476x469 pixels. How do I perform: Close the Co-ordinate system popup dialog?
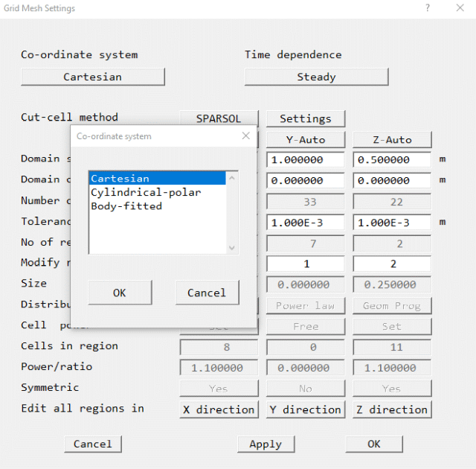pyautogui.click(x=246, y=136)
